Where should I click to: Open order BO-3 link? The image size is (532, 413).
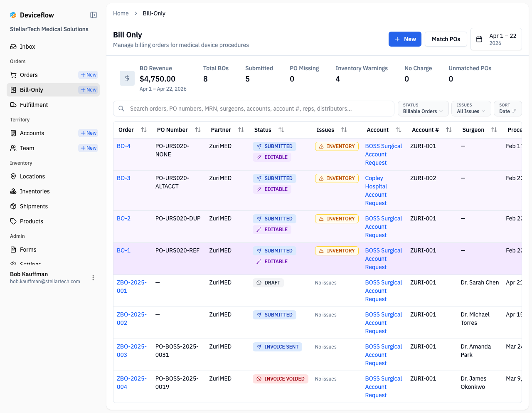pos(123,178)
